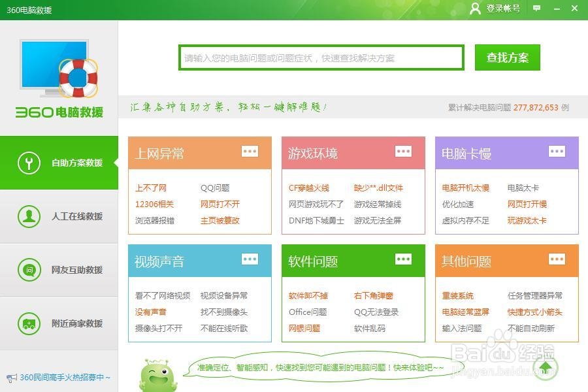Show more 软件问题 entries via ellipsis
Image resolution: width=588 pixels, height=392 pixels.
[x=404, y=259]
